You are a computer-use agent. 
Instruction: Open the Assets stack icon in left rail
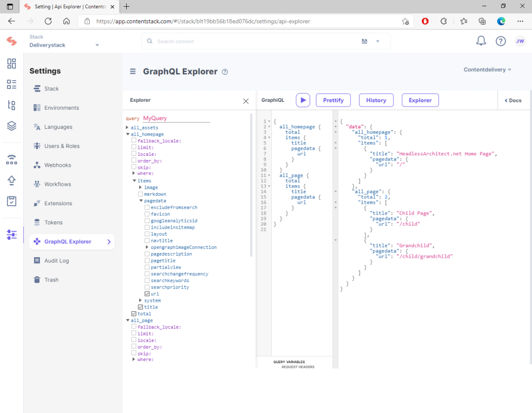pyautogui.click(x=11, y=126)
